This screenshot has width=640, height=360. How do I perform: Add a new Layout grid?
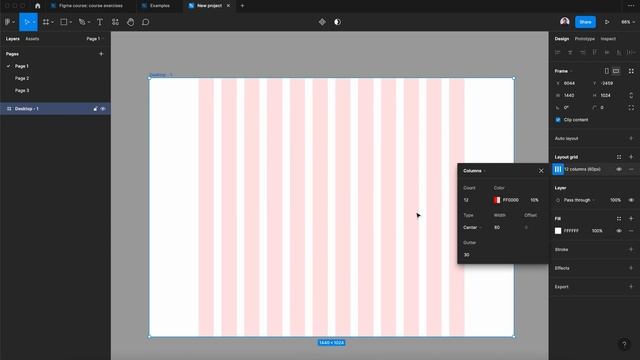tap(631, 157)
